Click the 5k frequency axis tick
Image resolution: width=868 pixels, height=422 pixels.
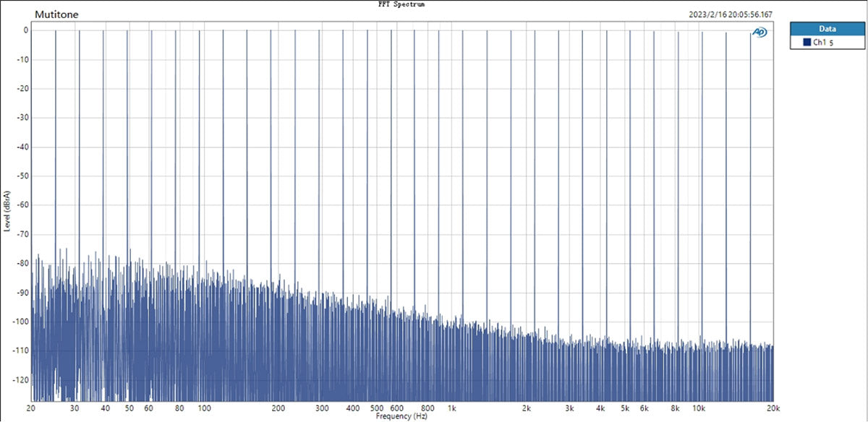point(624,408)
